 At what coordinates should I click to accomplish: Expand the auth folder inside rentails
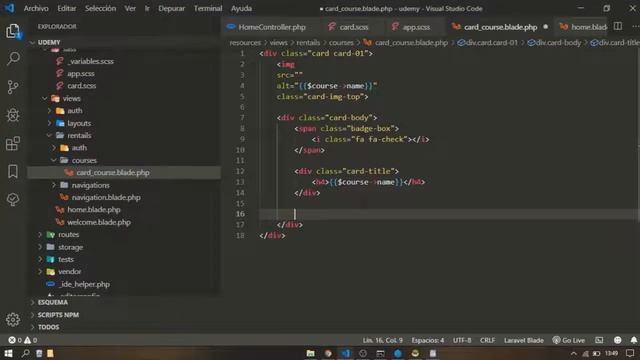click(54, 147)
